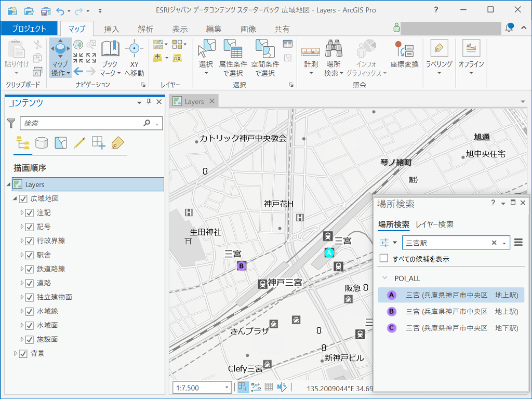
Task: Open the map scale 1:7,500 dropdown
Action: tap(227, 388)
